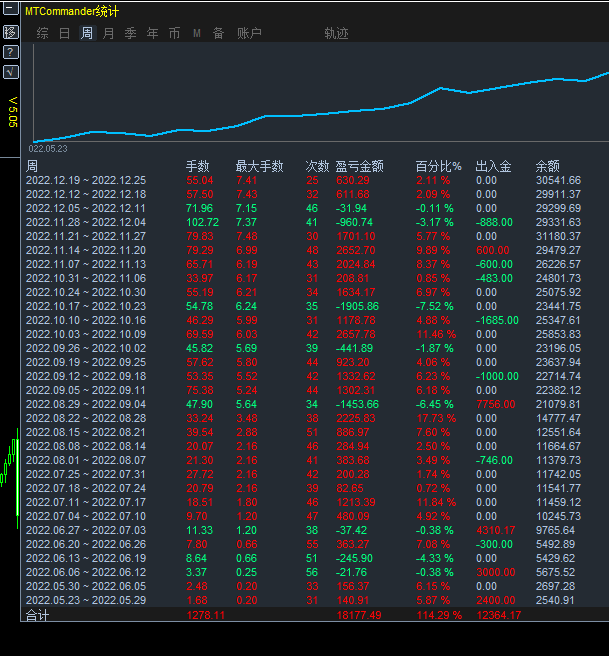Image resolution: width=609 pixels, height=656 pixels.
Task: Open the 年 yearly tab
Action: click(x=153, y=33)
